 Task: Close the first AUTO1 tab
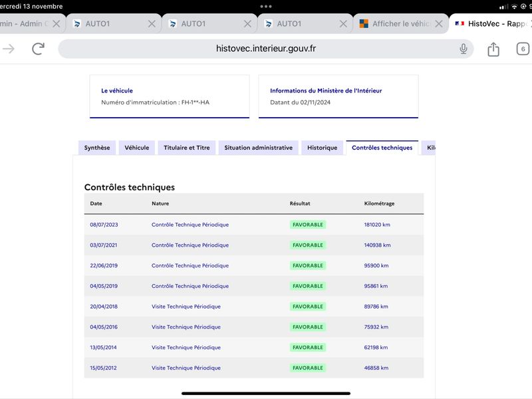[x=152, y=24]
